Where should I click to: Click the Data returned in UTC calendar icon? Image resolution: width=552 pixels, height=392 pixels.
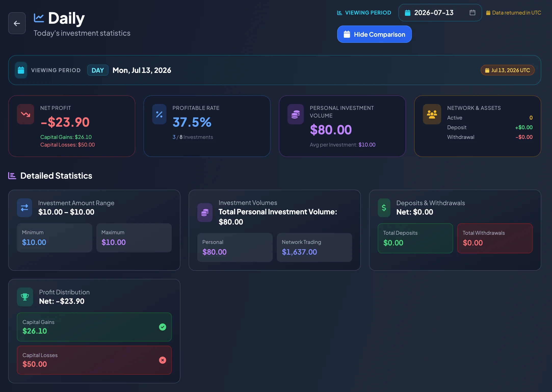coord(488,13)
